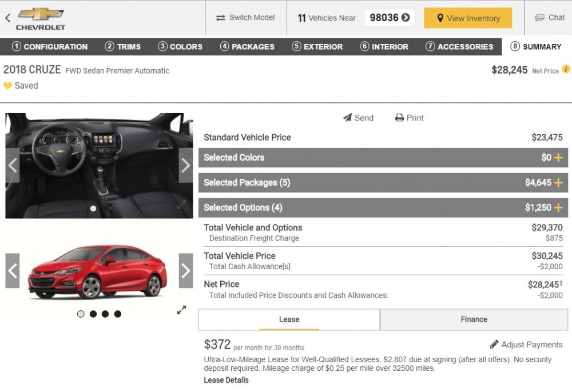The height and width of the screenshot is (392, 572).
Task: Click the Chevrolet bowtie logo
Action: 41,14
